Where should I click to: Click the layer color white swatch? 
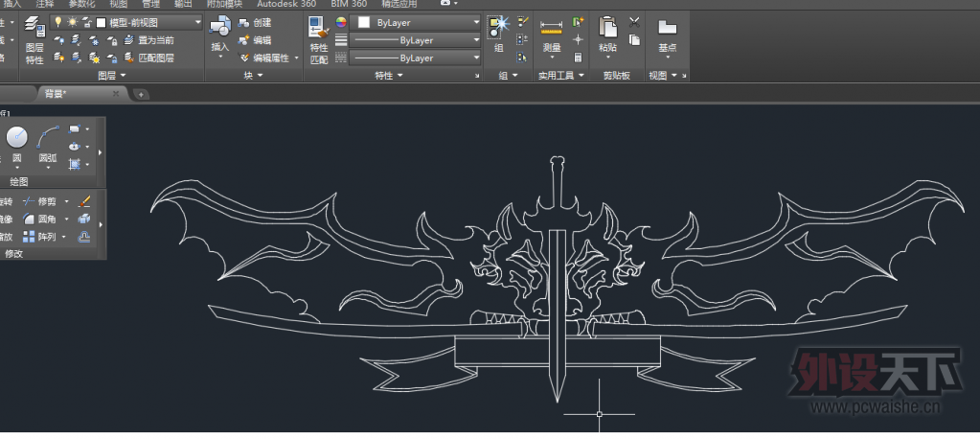coord(102,22)
